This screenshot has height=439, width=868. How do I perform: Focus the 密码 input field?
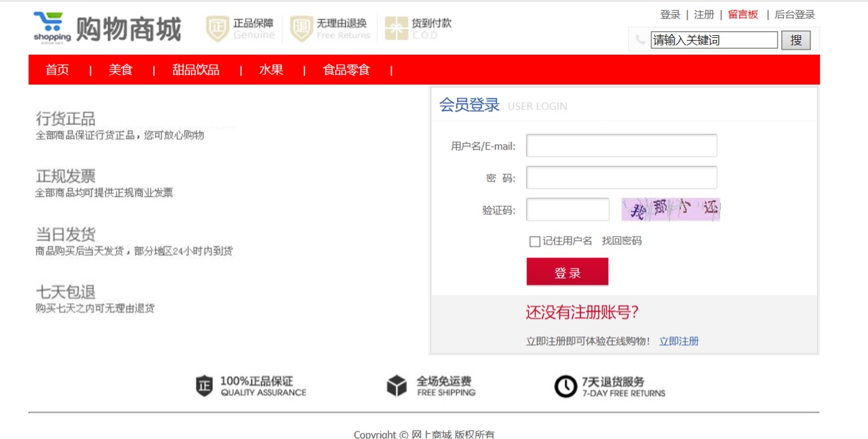[622, 177]
